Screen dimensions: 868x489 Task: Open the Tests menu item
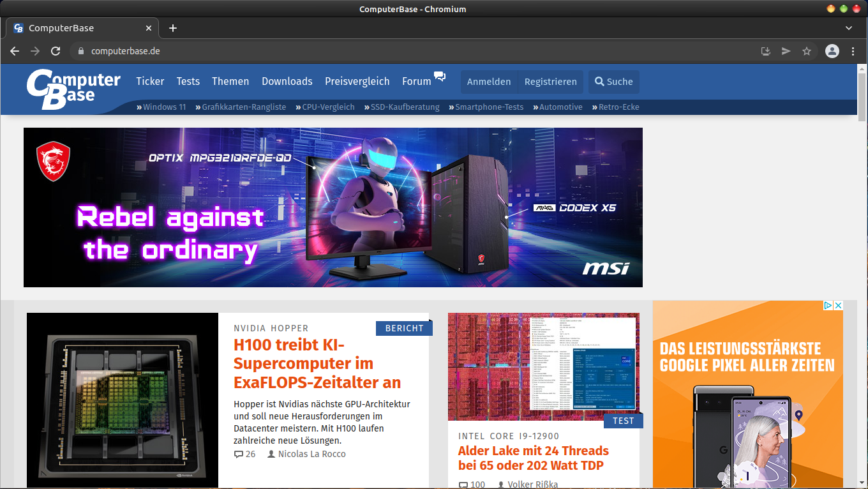(x=188, y=81)
